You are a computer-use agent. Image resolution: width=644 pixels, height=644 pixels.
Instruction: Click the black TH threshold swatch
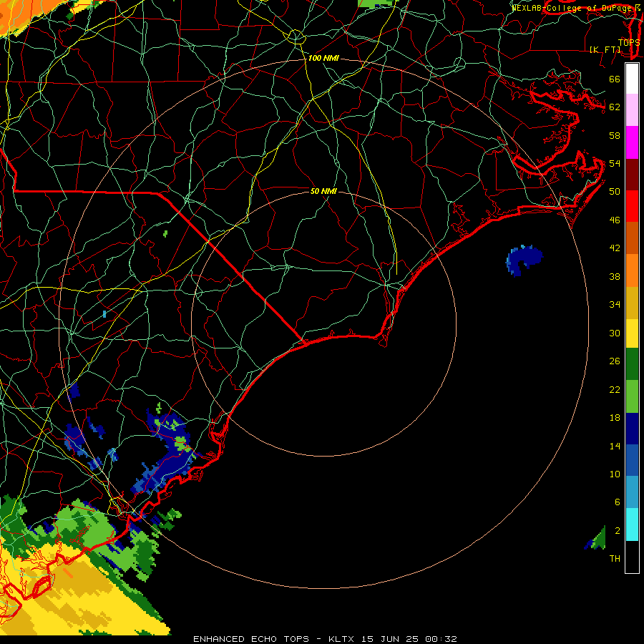632,557
